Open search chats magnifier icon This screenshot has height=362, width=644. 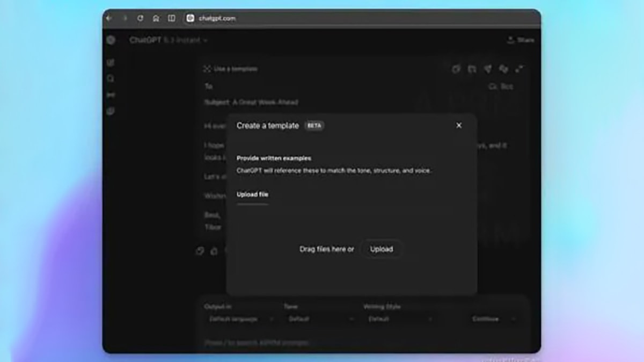point(111,79)
